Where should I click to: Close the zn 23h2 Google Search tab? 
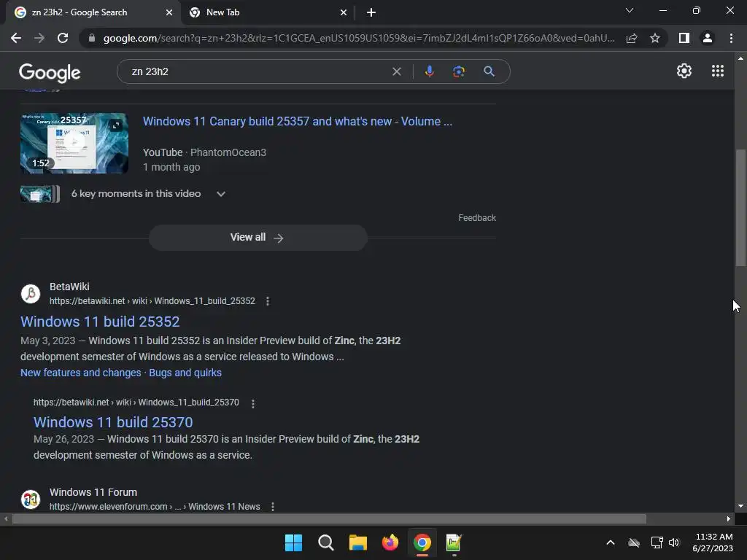pyautogui.click(x=169, y=12)
